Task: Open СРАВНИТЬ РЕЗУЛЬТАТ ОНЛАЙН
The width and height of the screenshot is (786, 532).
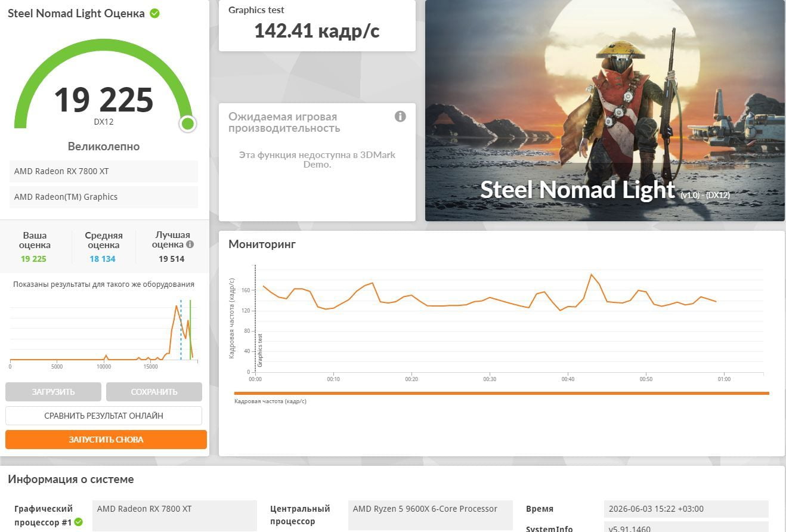Action: click(104, 416)
